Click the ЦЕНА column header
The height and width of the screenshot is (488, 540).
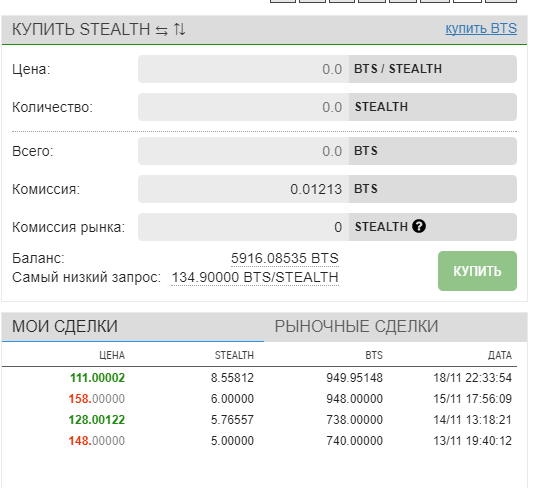(x=112, y=355)
